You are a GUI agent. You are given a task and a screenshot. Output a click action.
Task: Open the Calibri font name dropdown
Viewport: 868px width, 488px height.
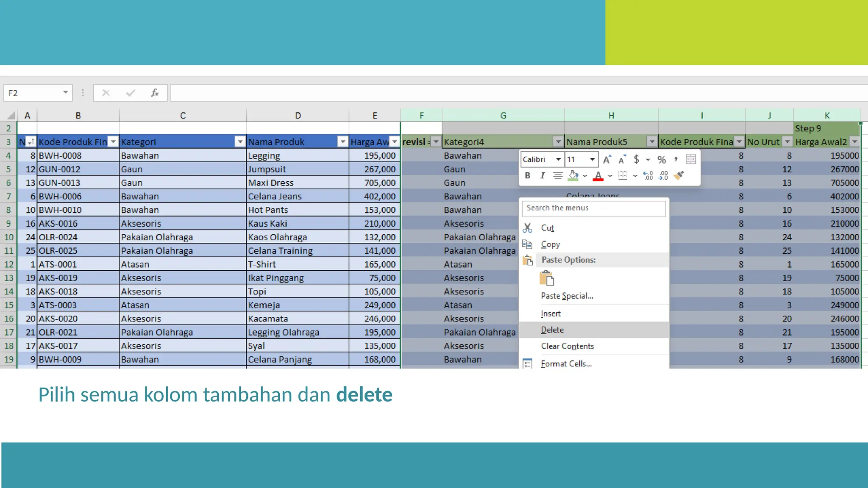(x=558, y=160)
